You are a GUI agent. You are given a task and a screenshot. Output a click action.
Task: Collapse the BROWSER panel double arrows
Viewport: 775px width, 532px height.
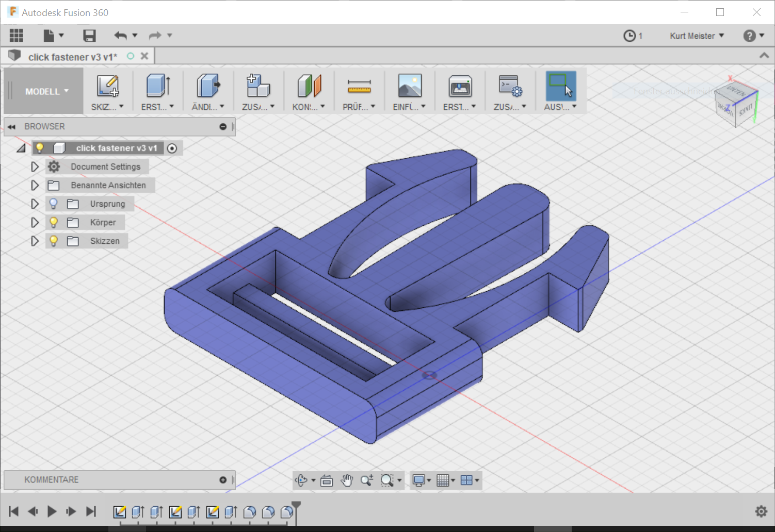click(11, 127)
